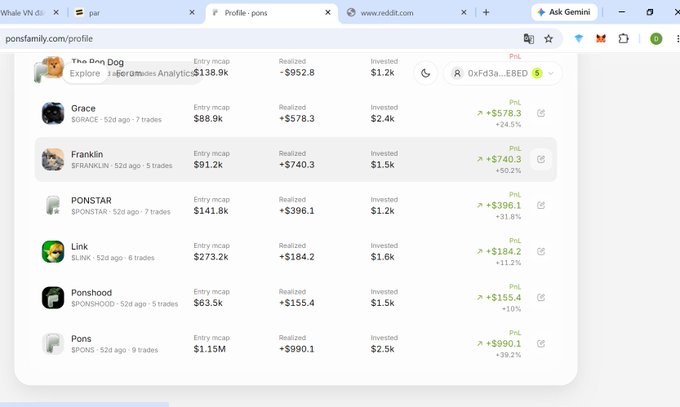Open the Explore navigation tab
Viewport: 680px width, 407px height.
point(85,73)
